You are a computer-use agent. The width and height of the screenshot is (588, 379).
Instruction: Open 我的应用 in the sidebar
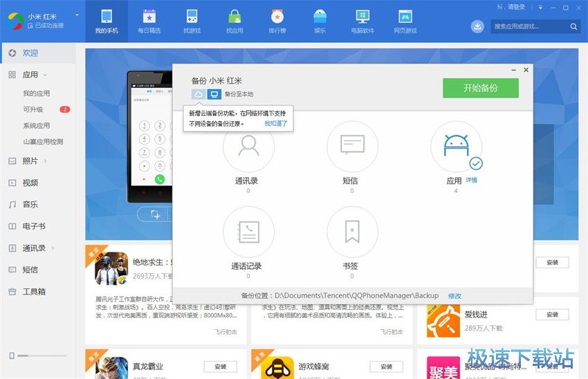pos(37,93)
